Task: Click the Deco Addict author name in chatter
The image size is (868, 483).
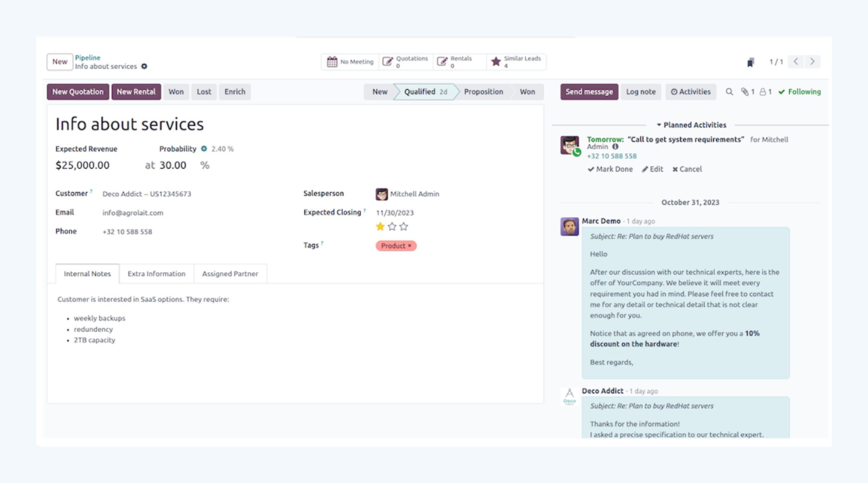Action: tap(603, 391)
